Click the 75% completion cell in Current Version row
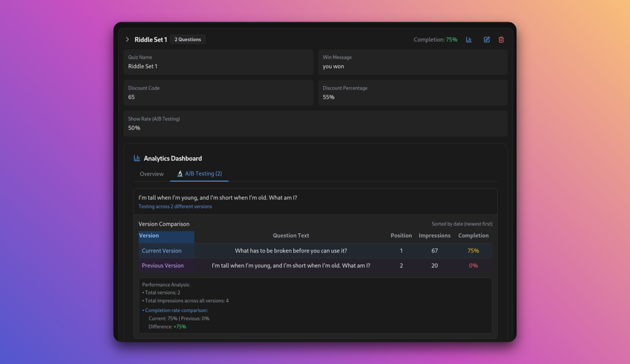 coord(473,251)
